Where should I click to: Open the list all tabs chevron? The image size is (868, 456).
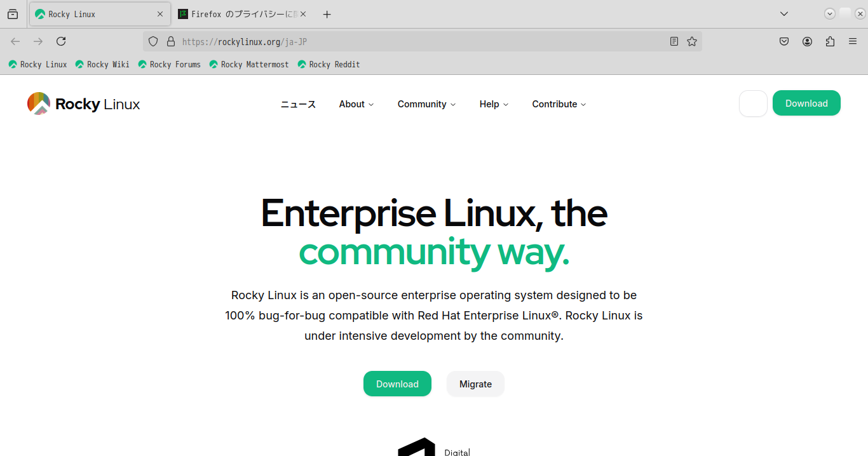click(x=784, y=14)
